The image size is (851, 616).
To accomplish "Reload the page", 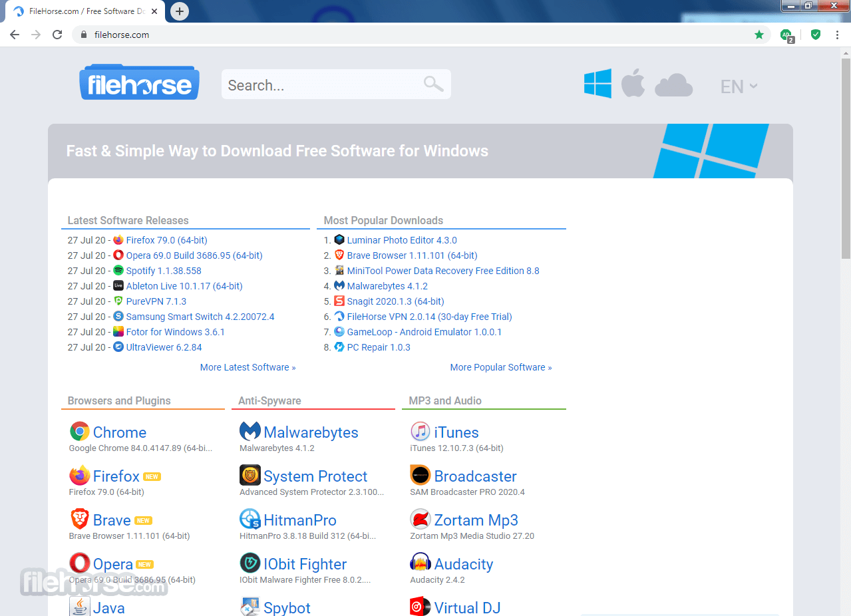I will click(57, 35).
